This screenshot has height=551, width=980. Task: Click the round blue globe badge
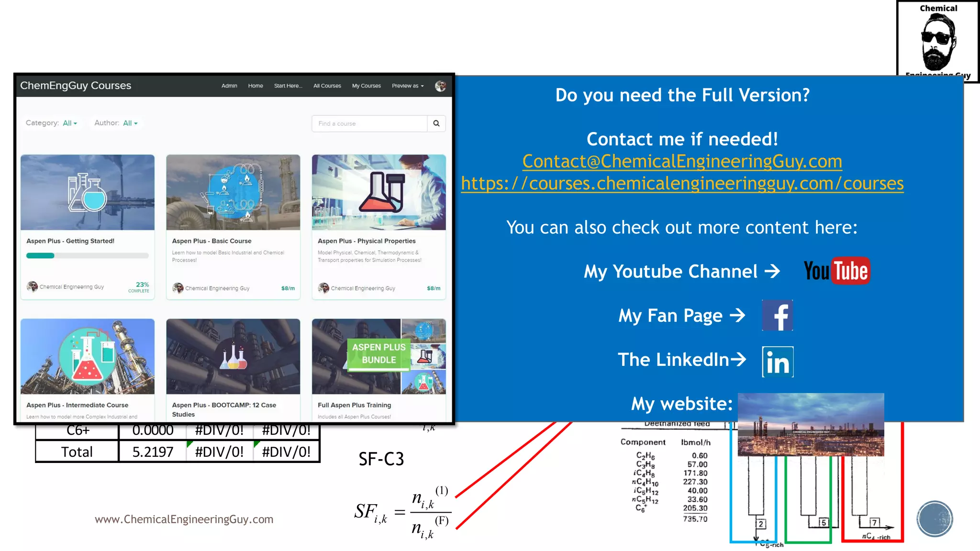point(935,519)
